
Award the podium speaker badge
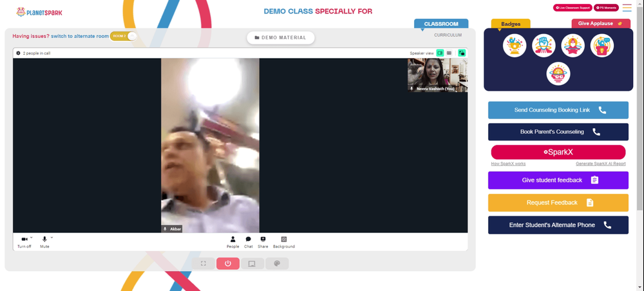(x=602, y=45)
